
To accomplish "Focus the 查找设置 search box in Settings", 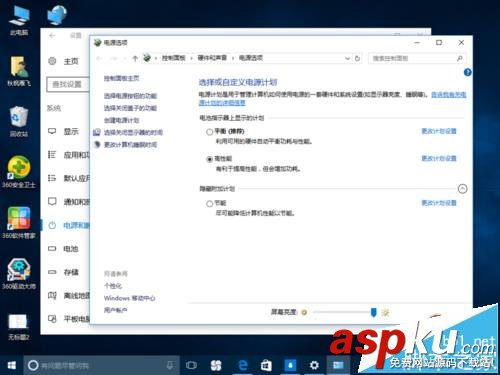I will (x=68, y=84).
